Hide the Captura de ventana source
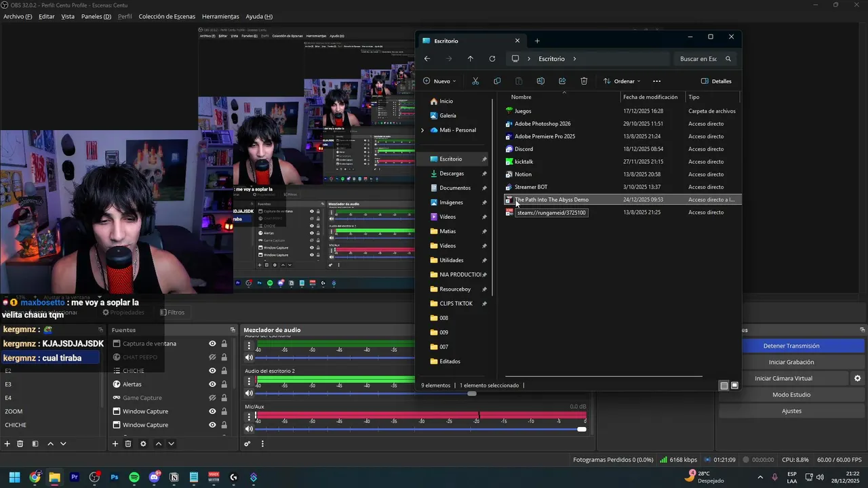This screenshot has width=868, height=488. click(212, 344)
